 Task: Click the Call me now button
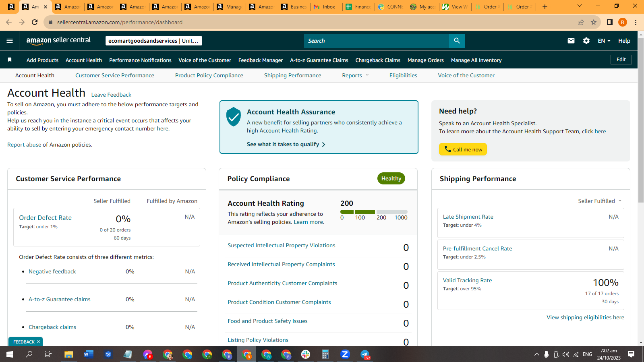coord(463,149)
